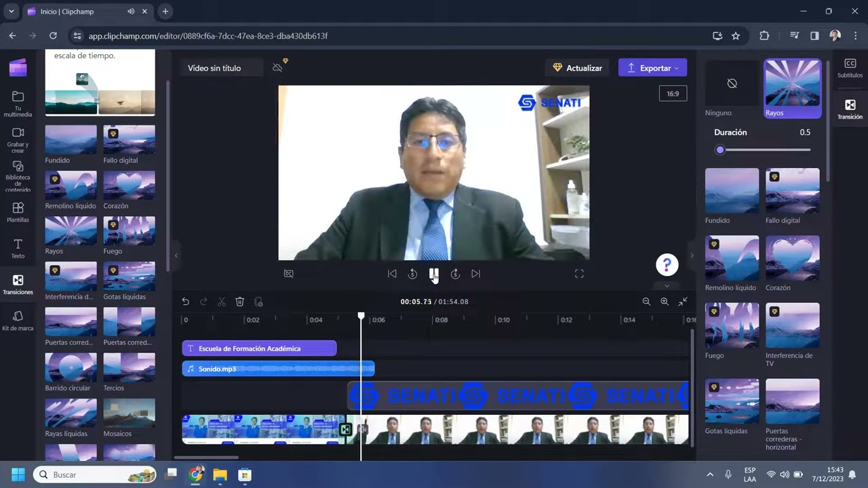Screen dimensions: 868x488
Task: Choose Rayas líquidas transition
Action: click(71, 418)
